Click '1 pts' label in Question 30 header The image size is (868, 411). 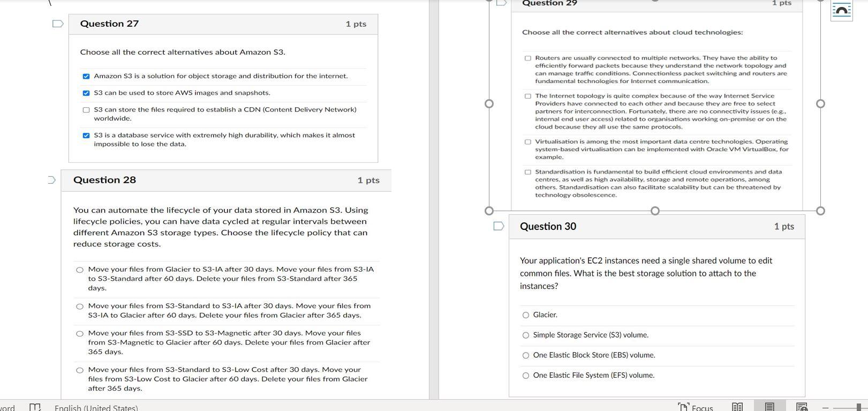pyautogui.click(x=784, y=226)
